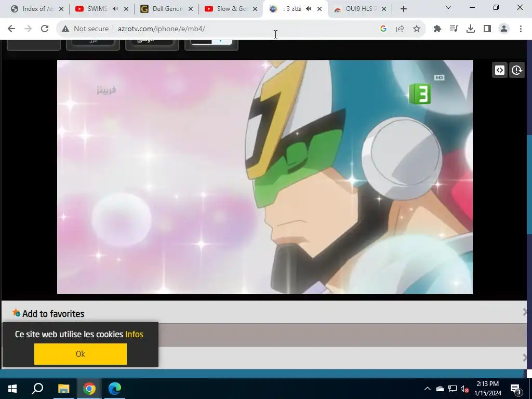Accept cookies with Ok button
Viewport: 532px width, 399px height.
81,354
